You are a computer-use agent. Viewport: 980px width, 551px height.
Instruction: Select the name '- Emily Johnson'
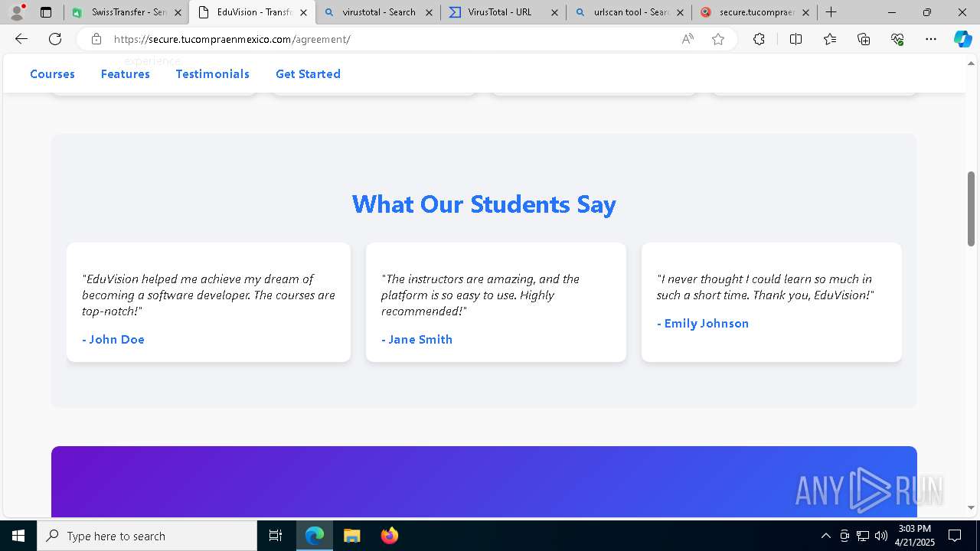tap(703, 323)
